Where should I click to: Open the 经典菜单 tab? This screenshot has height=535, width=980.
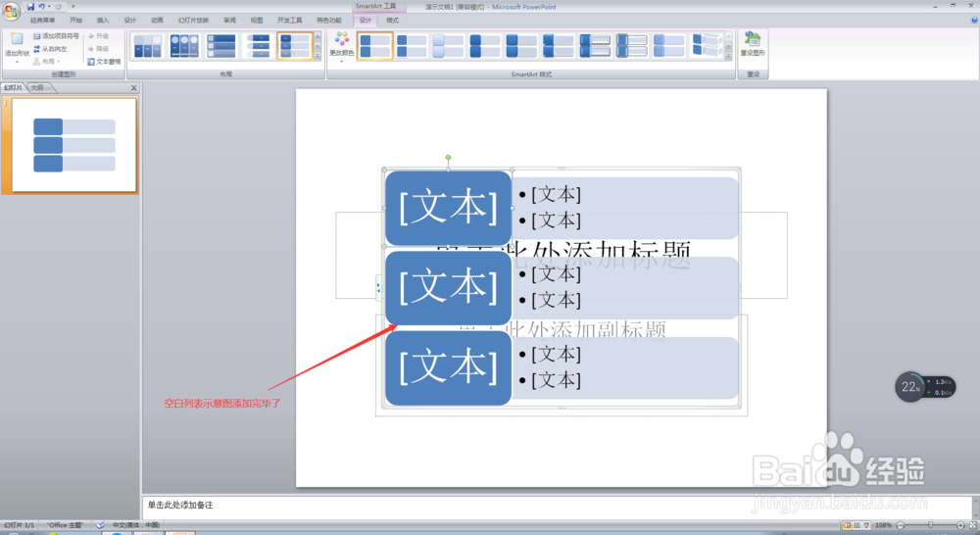(x=42, y=21)
